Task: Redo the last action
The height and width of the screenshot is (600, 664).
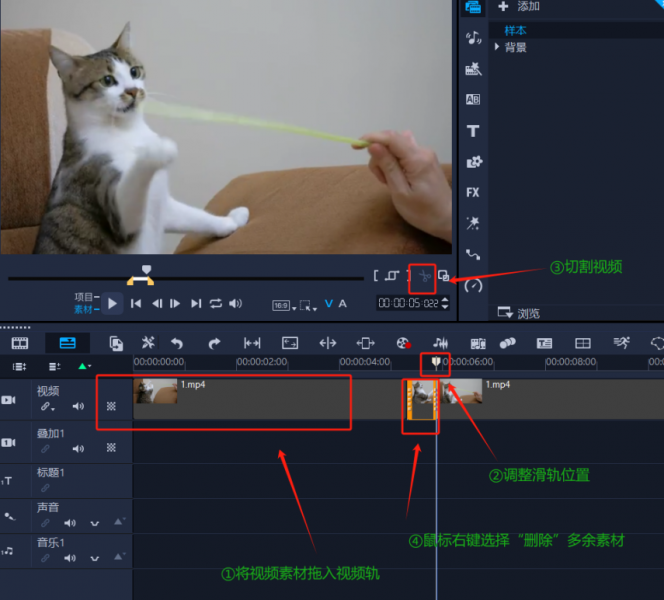Action: (214, 343)
